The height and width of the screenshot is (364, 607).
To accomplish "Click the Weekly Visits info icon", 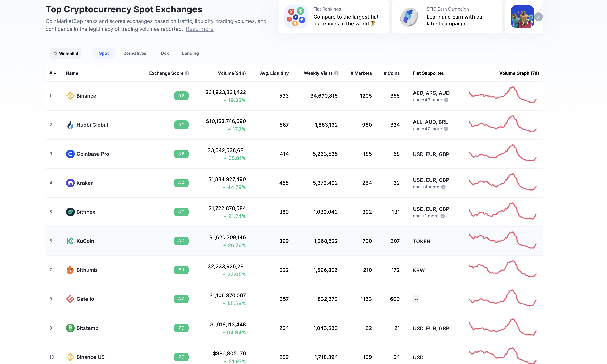I will [x=336, y=73].
